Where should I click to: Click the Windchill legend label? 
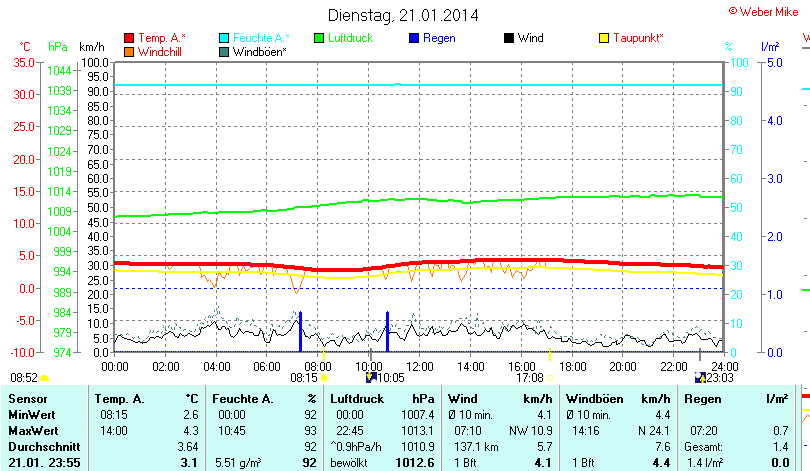[160, 52]
